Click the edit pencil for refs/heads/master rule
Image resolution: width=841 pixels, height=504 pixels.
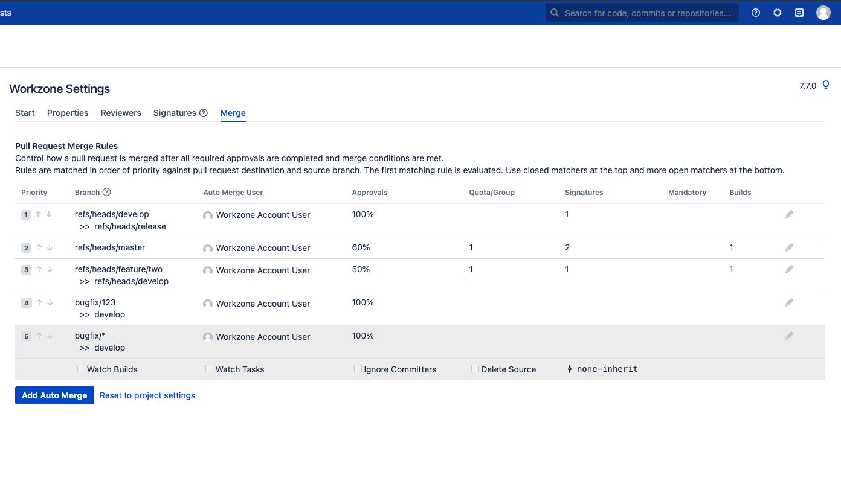(x=789, y=247)
